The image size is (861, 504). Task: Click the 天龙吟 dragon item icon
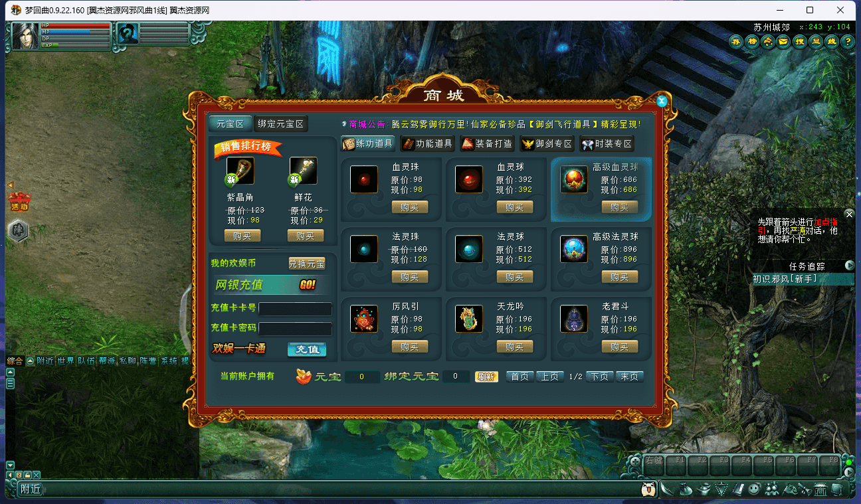[468, 319]
